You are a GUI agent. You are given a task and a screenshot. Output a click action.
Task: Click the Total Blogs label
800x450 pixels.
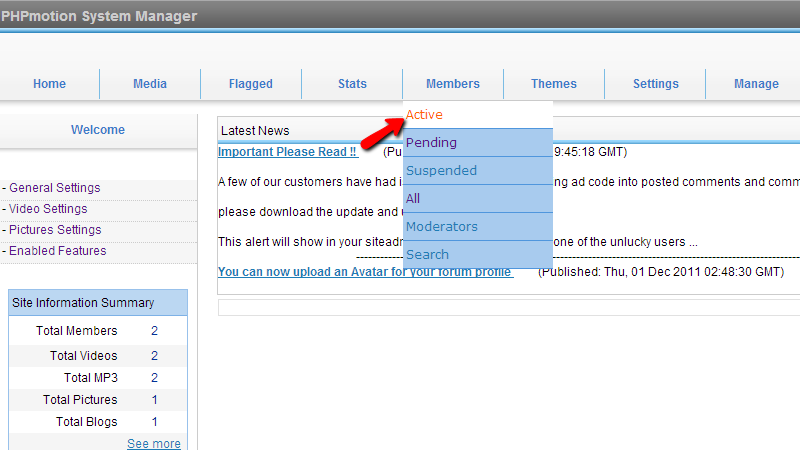87,422
